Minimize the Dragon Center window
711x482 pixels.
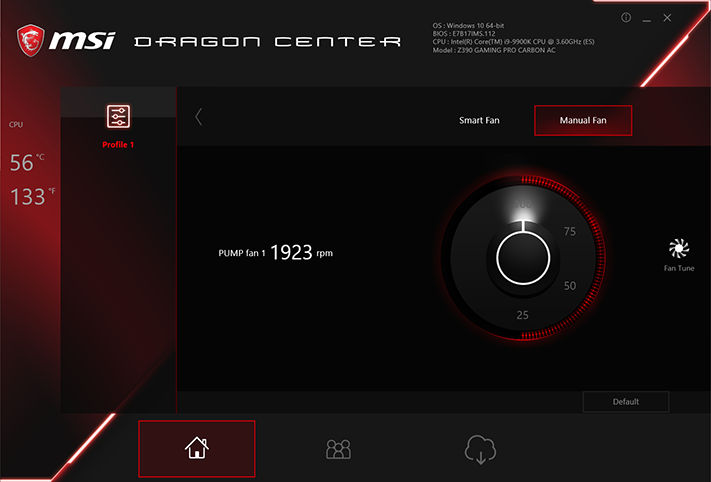click(647, 19)
